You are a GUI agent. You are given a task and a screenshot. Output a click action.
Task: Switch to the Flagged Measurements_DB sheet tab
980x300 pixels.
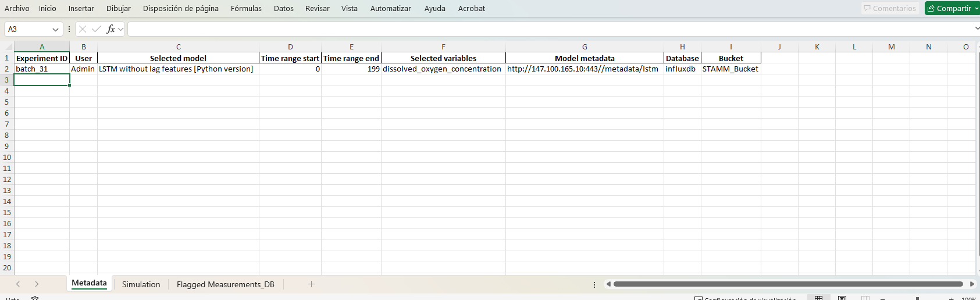(x=225, y=284)
